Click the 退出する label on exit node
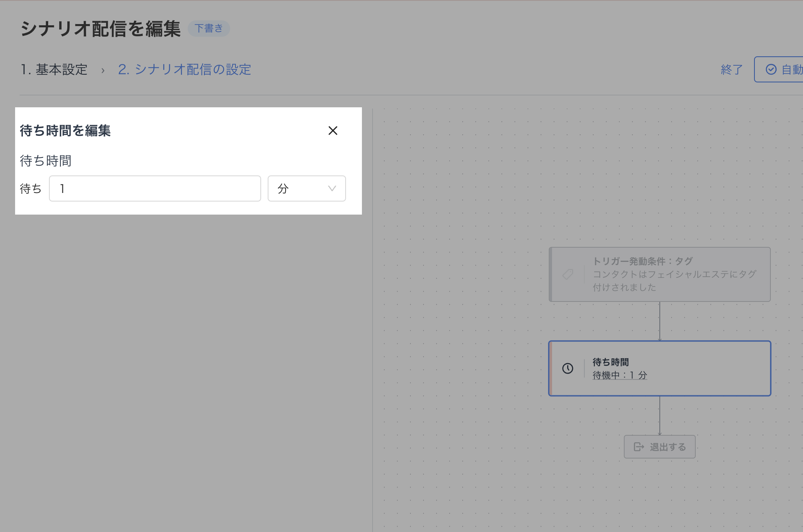The height and width of the screenshot is (532, 803). pyautogui.click(x=668, y=447)
